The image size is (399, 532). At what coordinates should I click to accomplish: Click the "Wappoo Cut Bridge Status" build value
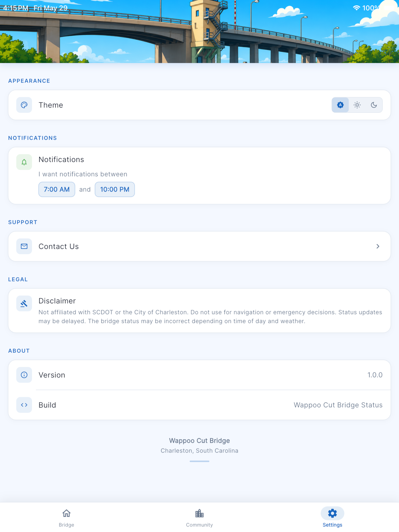338,405
